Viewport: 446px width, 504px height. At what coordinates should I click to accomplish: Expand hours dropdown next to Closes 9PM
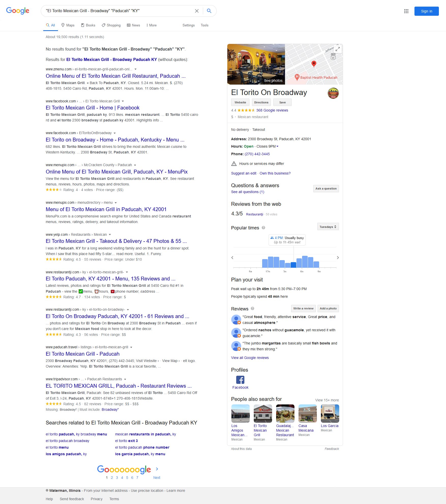pyautogui.click(x=277, y=146)
